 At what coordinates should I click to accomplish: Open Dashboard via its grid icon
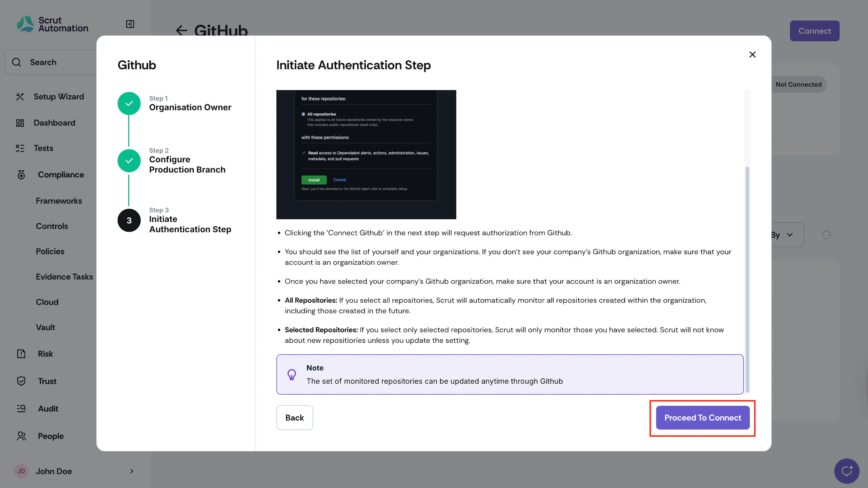point(20,123)
